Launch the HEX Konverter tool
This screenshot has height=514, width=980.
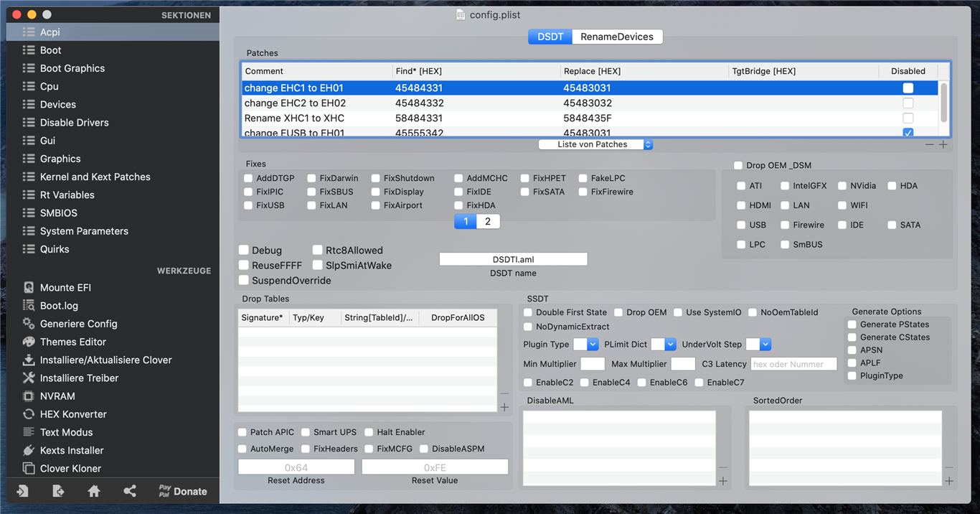72,414
